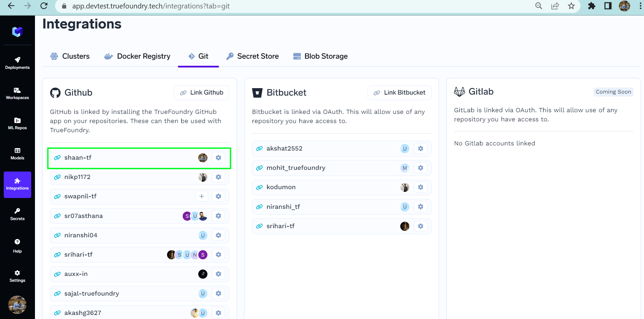This screenshot has width=644, height=319.
Task: Open Settings from sidebar
Action: pos(17,276)
